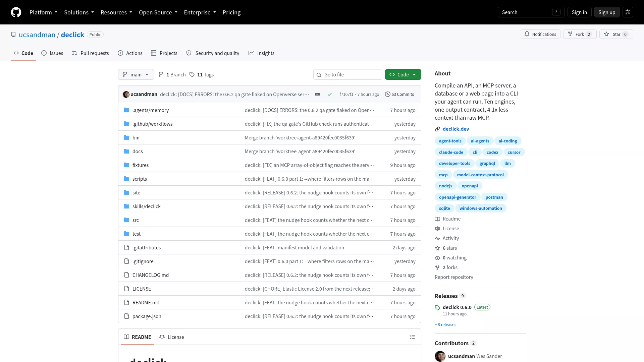This screenshot has width=644, height=362.
Task: Click the ucsandman commit author avatar
Action: (x=126, y=95)
